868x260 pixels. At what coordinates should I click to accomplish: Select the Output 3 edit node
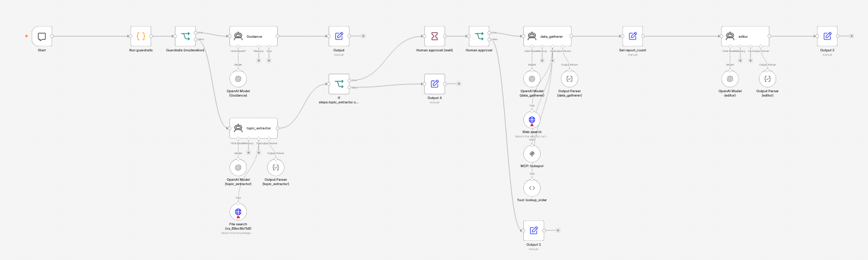tap(534, 230)
